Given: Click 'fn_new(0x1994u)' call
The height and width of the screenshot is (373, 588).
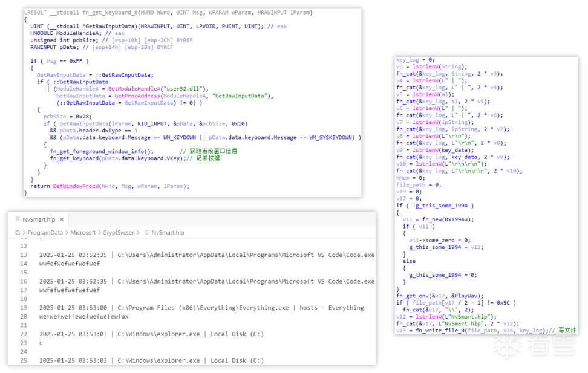Looking at the screenshot, I should point(446,219).
